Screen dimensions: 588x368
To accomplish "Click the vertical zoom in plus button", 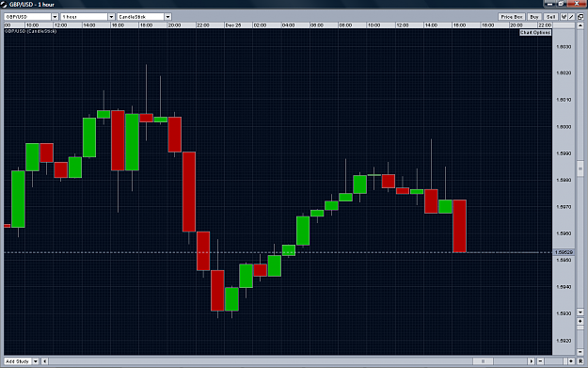I will [x=580, y=322].
